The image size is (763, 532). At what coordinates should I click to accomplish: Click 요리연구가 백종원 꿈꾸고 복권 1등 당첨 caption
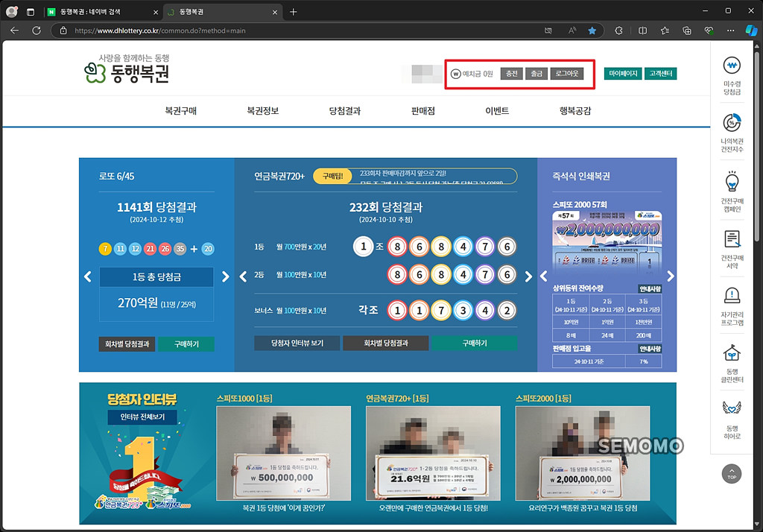pyautogui.click(x=583, y=507)
